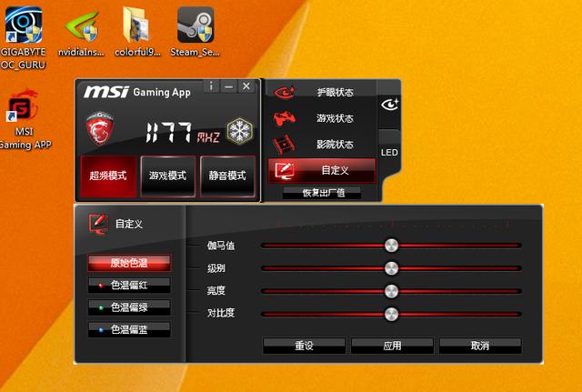
Task: Choose the 护眼状态 eye-care preset
Action: click(321, 92)
